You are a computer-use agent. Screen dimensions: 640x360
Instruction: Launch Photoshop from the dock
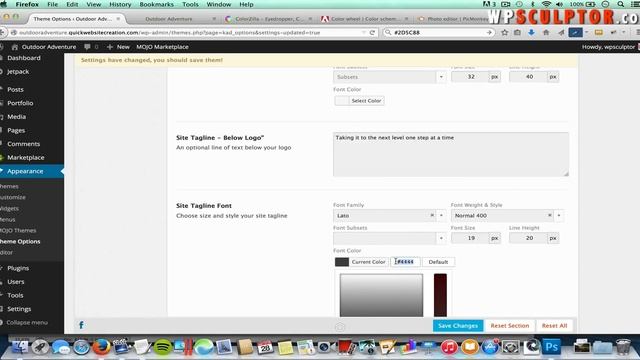[552, 347]
